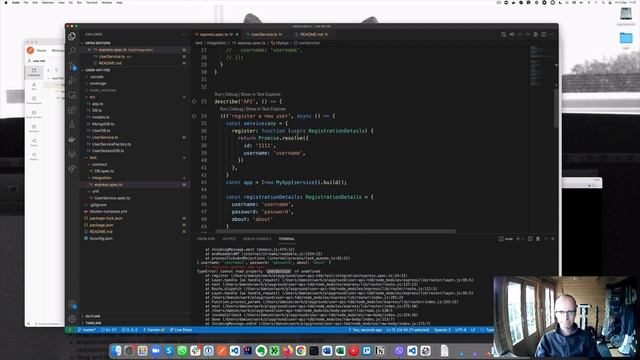Open the Debug Console panel tab
Screen dimensions: 640x360
point(257,239)
